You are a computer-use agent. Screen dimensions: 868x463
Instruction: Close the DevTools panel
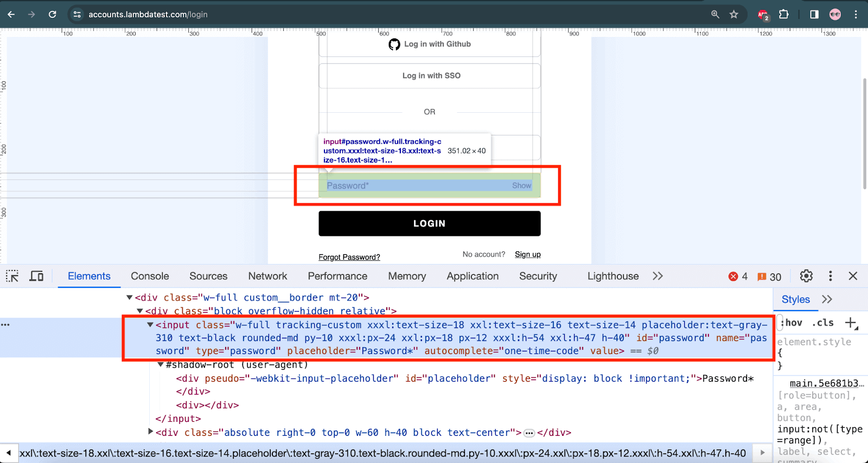[853, 276]
